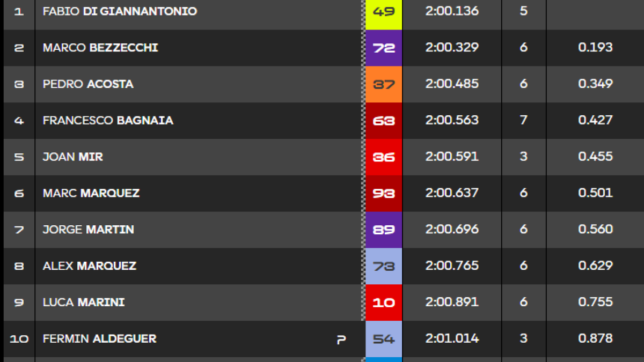This screenshot has width=644, height=362.
Task: Click the number 93 badge
Action: pos(384,194)
